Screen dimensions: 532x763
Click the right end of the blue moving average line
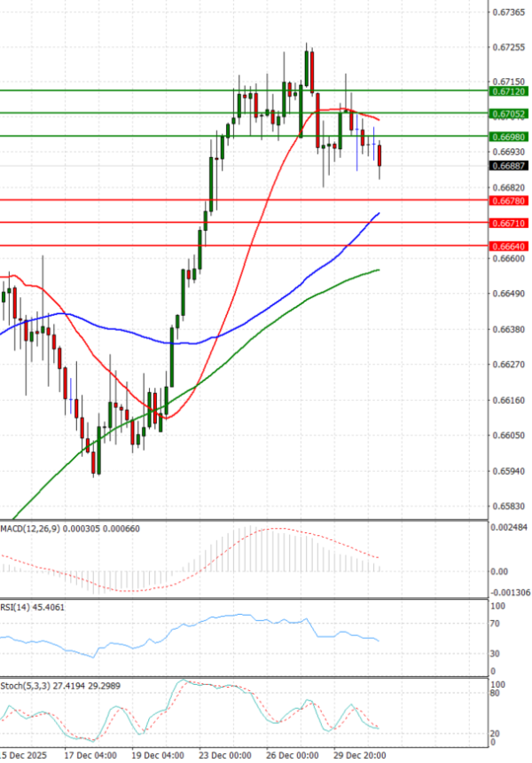pos(379,214)
